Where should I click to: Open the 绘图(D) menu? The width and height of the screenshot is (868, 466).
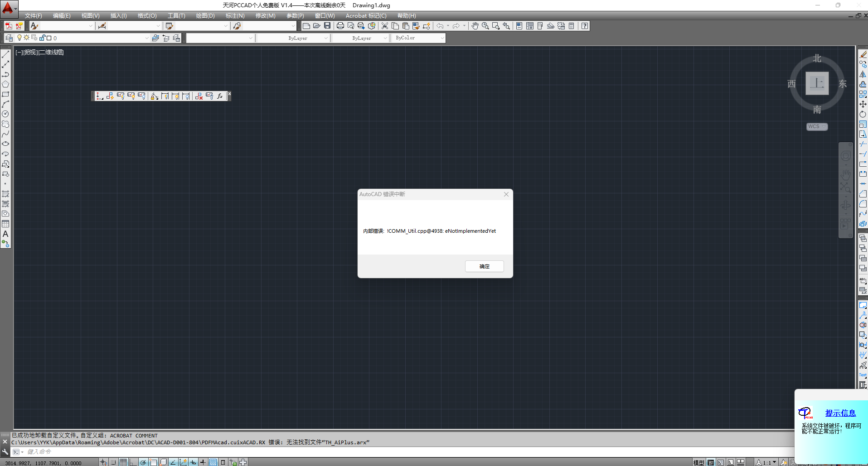205,16
